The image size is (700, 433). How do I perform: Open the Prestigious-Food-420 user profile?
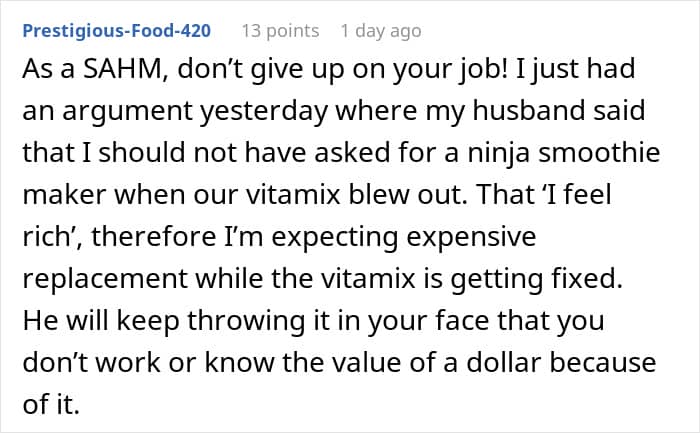[x=115, y=31]
